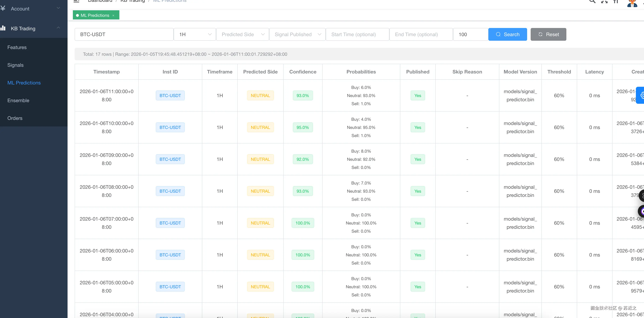The width and height of the screenshot is (644, 318).
Task: Open the font size setting icon
Action: (616, 1)
